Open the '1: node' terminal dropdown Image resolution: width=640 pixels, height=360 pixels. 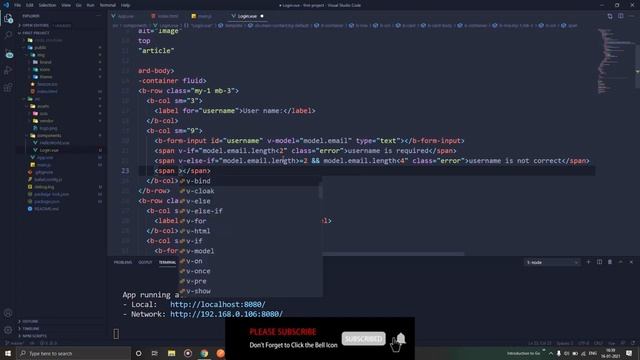[551, 262]
